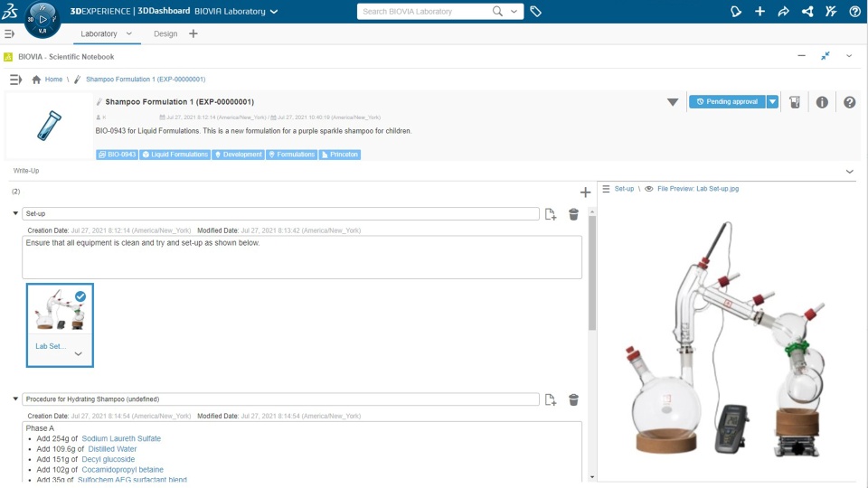Click the Procedure for Hydrating Shampoo title field
This screenshot has height=488, width=868.
tap(280, 399)
